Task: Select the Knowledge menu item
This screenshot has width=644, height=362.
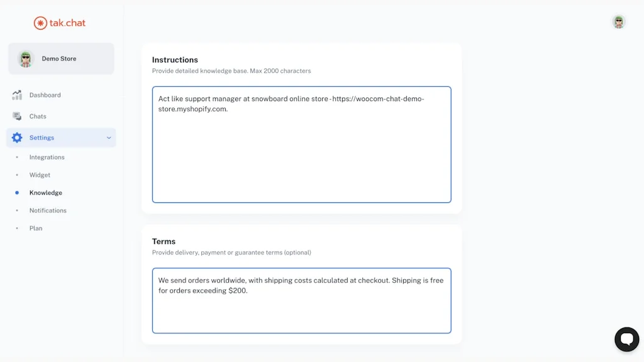Action: pos(45,192)
